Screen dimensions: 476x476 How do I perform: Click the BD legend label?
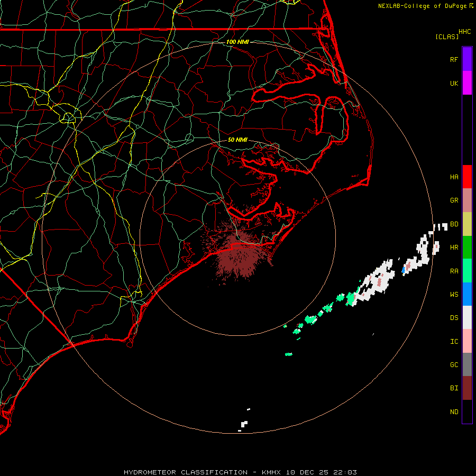pyautogui.click(x=454, y=224)
